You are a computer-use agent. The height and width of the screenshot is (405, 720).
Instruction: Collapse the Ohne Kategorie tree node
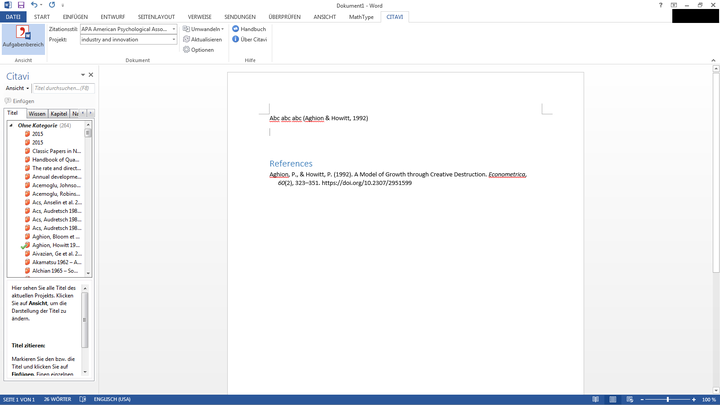click(12, 126)
